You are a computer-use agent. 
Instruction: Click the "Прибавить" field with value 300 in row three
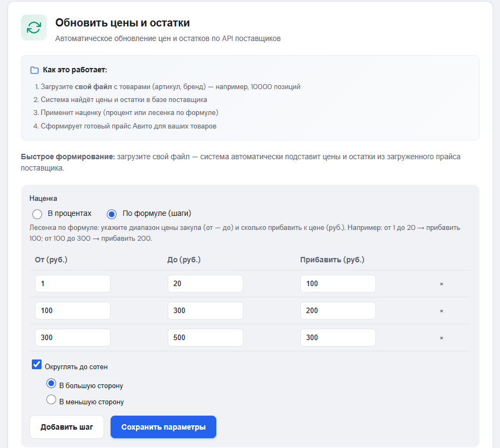(338, 337)
